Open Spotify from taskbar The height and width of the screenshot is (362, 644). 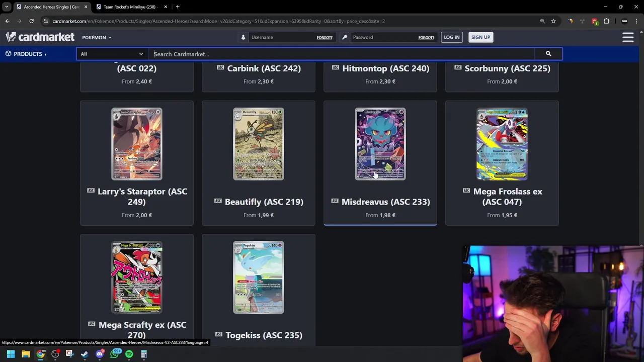129,354
